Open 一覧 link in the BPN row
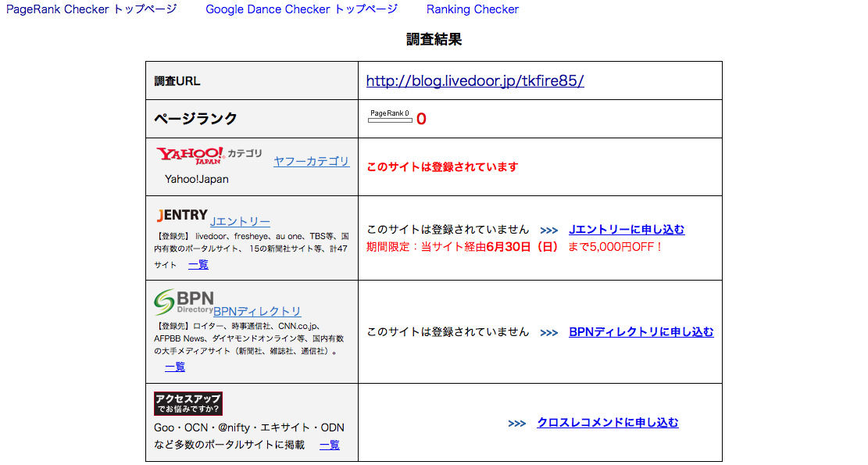 [175, 367]
